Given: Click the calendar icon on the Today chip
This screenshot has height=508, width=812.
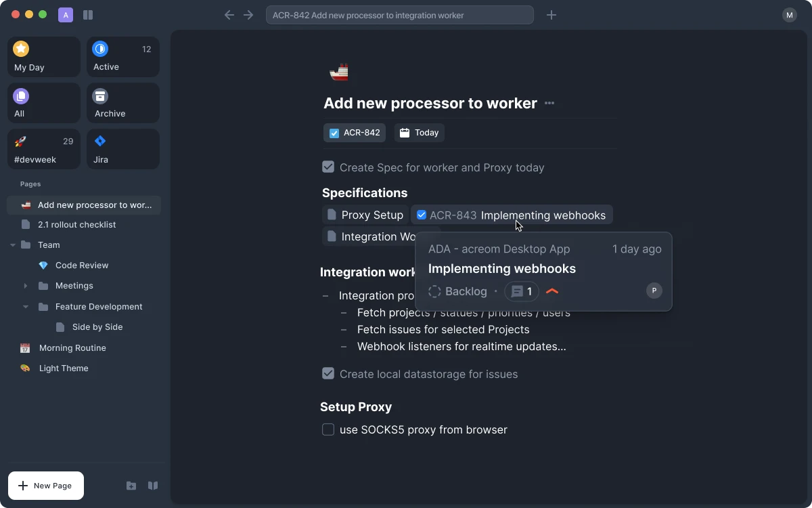Looking at the screenshot, I should point(404,132).
